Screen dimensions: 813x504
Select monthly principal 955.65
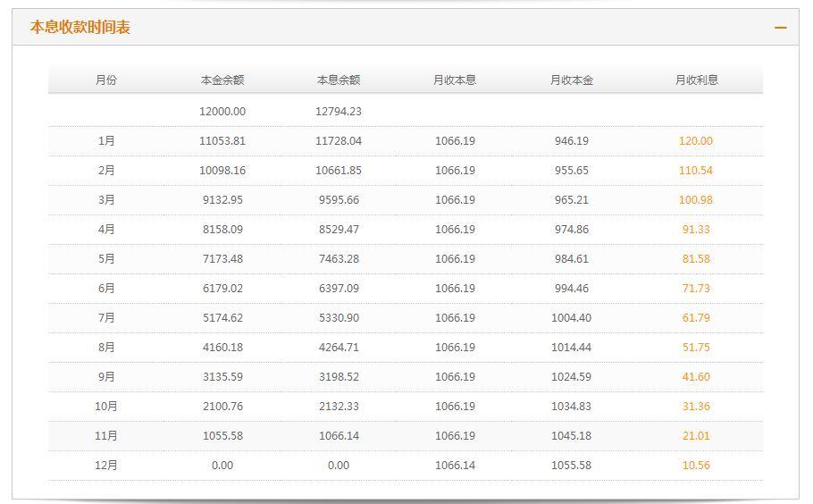pos(572,171)
